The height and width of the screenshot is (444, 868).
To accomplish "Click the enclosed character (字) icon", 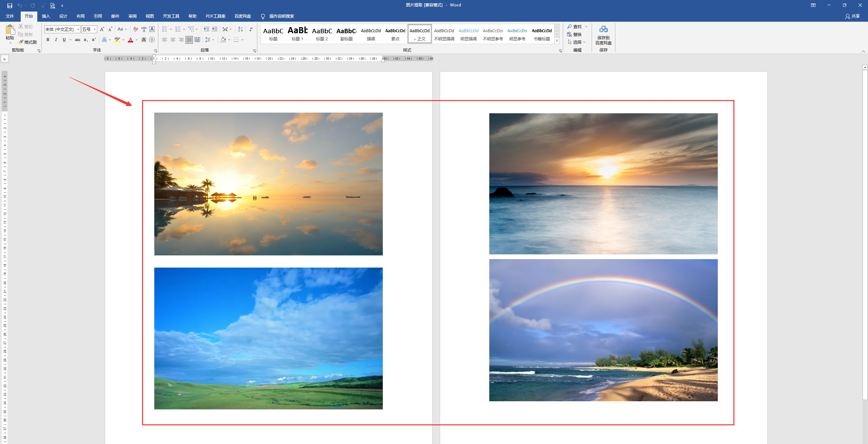I will pyautogui.click(x=152, y=40).
